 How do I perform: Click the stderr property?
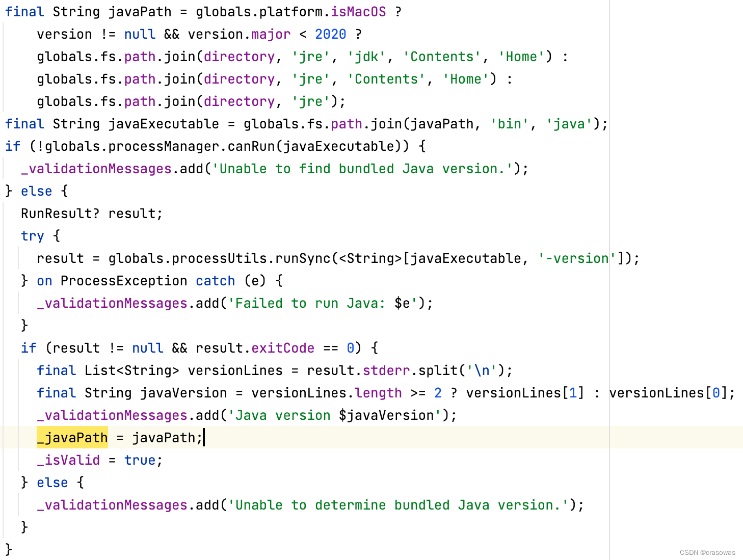[x=386, y=370]
